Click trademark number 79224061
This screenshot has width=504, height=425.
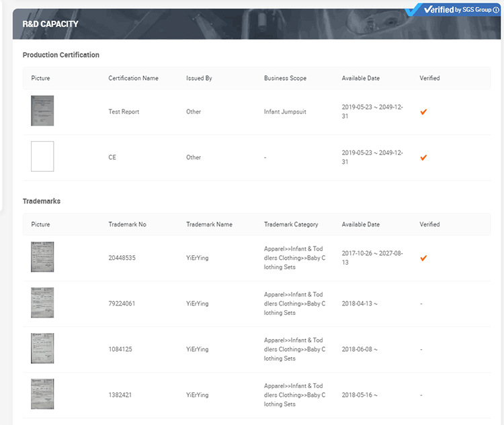tap(122, 303)
